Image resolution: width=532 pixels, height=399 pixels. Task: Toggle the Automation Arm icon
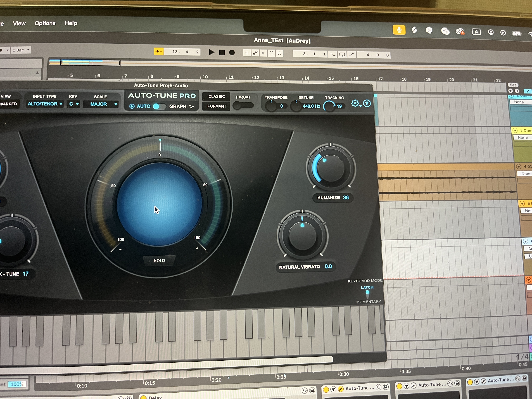255,53
